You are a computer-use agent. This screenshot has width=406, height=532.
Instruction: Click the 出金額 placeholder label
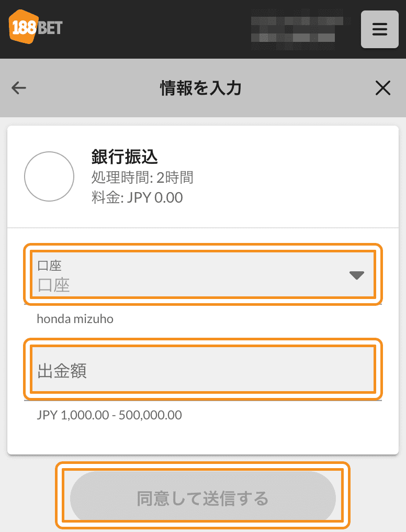[x=62, y=371]
